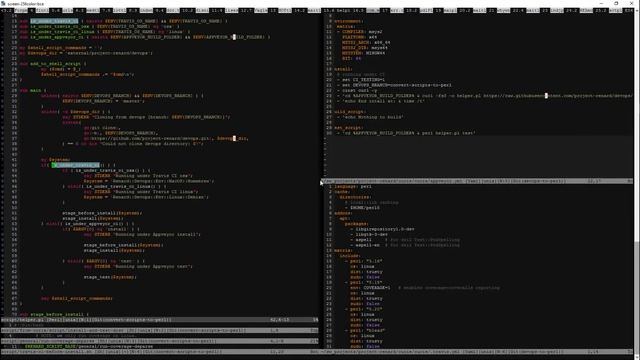Viewport: 640px width, 360px height.
Task: Click the green-highlighted is_under_travis_ci call on line 42
Action: pyautogui.click(x=76, y=165)
